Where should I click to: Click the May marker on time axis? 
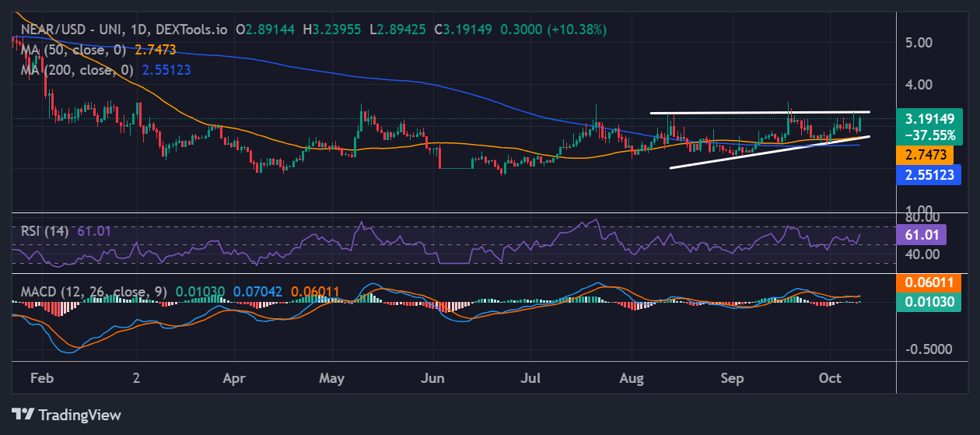coord(332,378)
